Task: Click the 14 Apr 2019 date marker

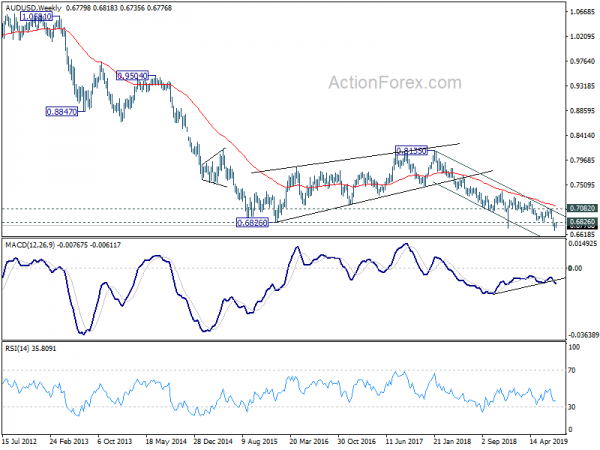Action: [x=548, y=441]
